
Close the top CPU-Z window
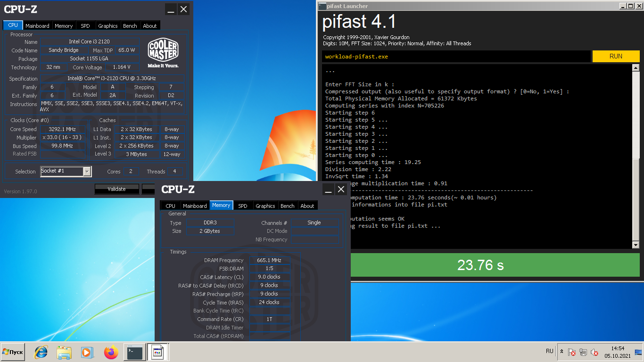[184, 9]
